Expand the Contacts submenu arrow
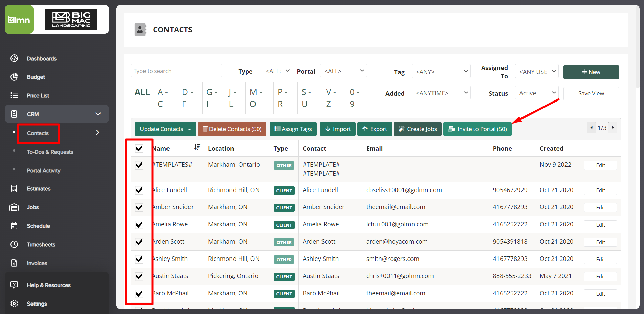 (98, 132)
